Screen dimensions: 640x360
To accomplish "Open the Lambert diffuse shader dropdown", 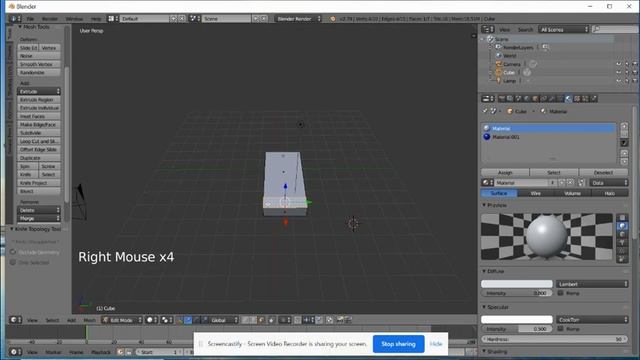I will click(592, 284).
